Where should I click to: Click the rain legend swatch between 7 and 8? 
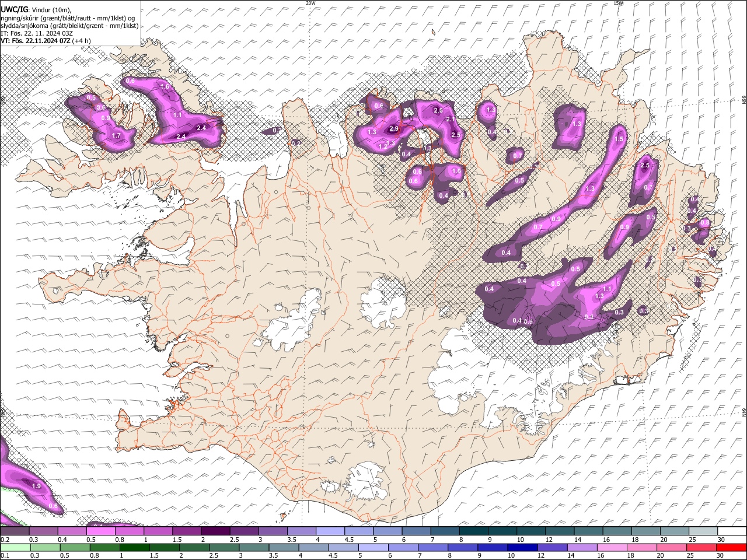point(432,547)
